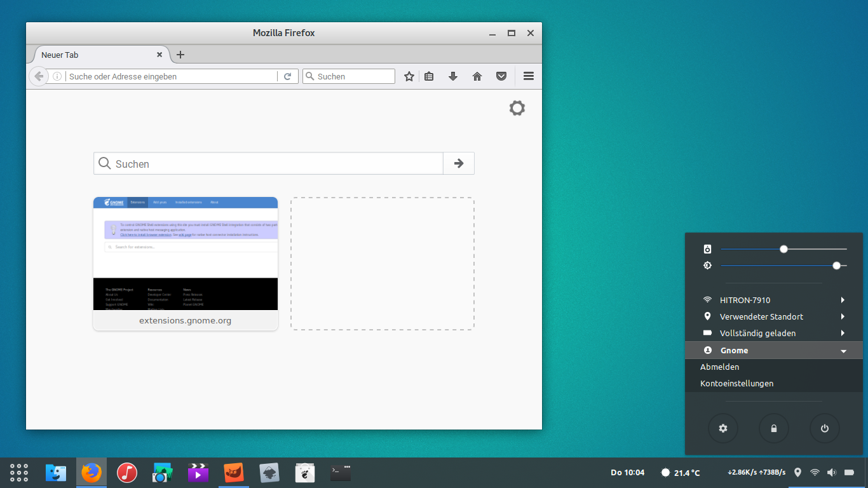Open the photo manager camera icon
The height and width of the screenshot is (488, 868).
click(163, 473)
